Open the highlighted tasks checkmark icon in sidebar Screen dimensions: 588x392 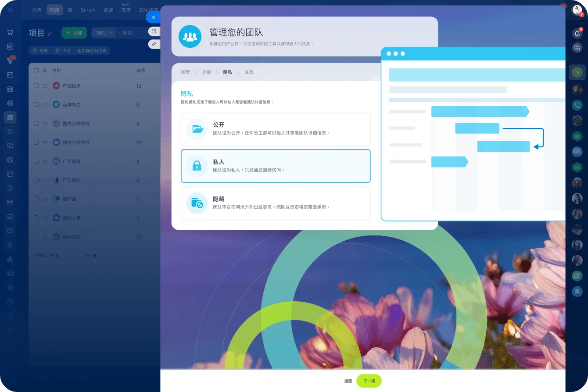[10, 117]
